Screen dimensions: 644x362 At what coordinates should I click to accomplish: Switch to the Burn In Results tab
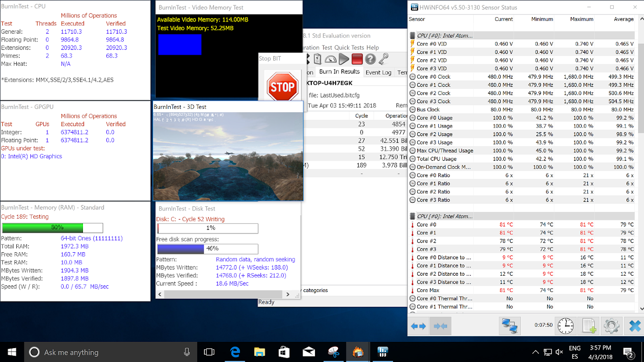[x=339, y=71]
